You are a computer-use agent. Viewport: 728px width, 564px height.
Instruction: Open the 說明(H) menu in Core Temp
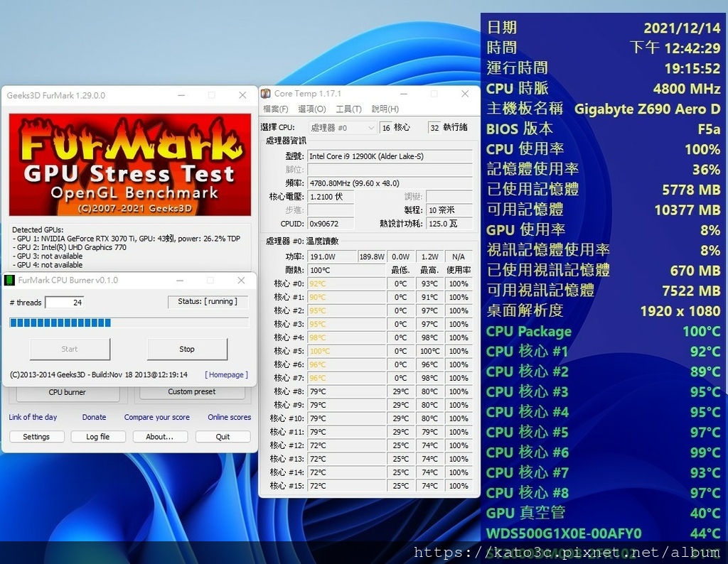(x=385, y=109)
